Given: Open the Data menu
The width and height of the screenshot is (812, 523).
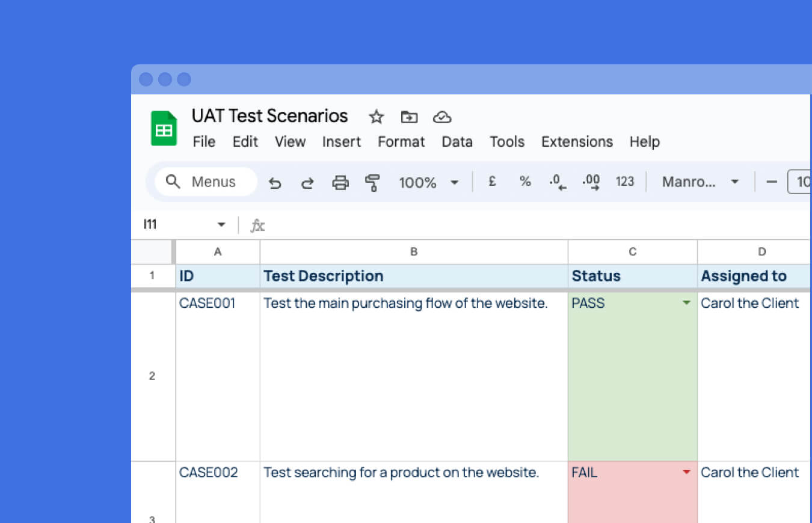Looking at the screenshot, I should pyautogui.click(x=457, y=142).
